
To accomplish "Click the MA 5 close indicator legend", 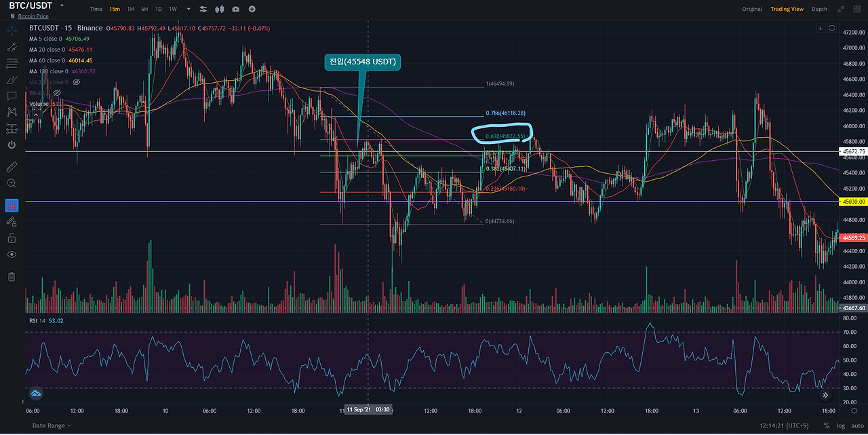I will 60,39.
